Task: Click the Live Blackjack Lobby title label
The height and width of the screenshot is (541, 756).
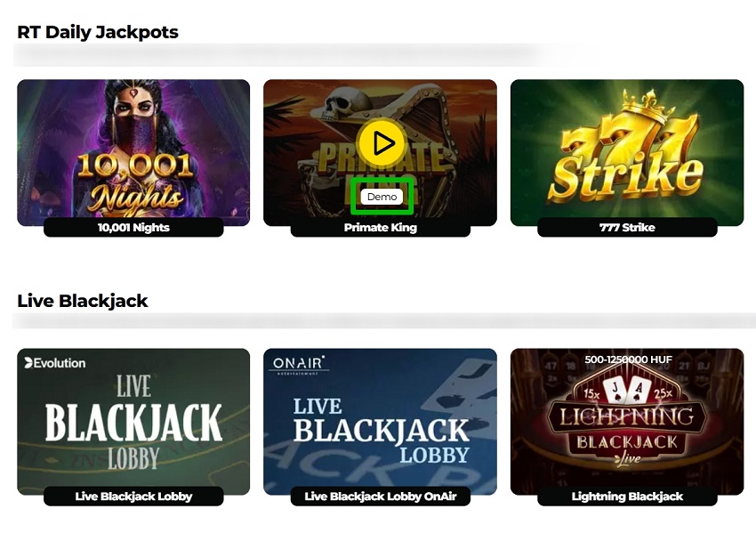Action: coord(133,497)
